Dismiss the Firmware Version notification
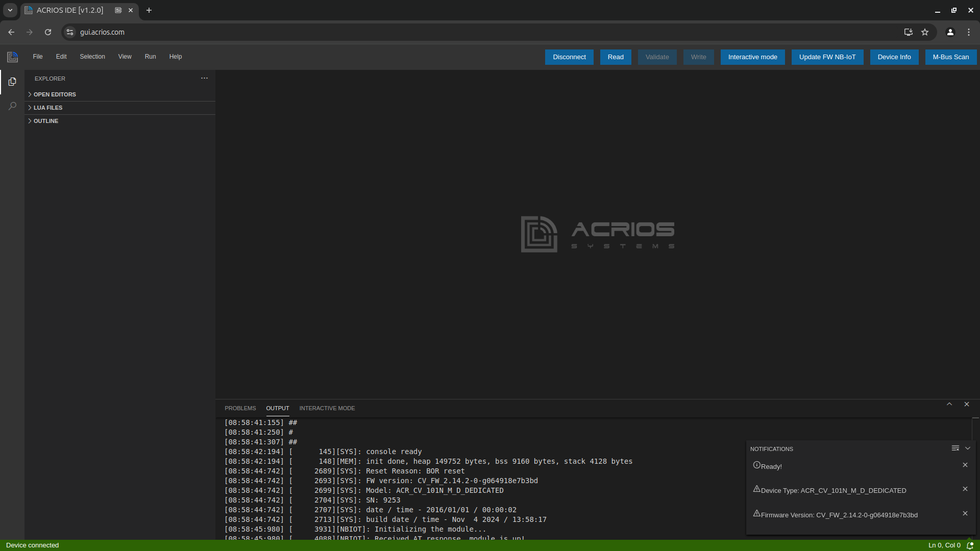Viewport: 980px width, 551px height. click(965, 513)
